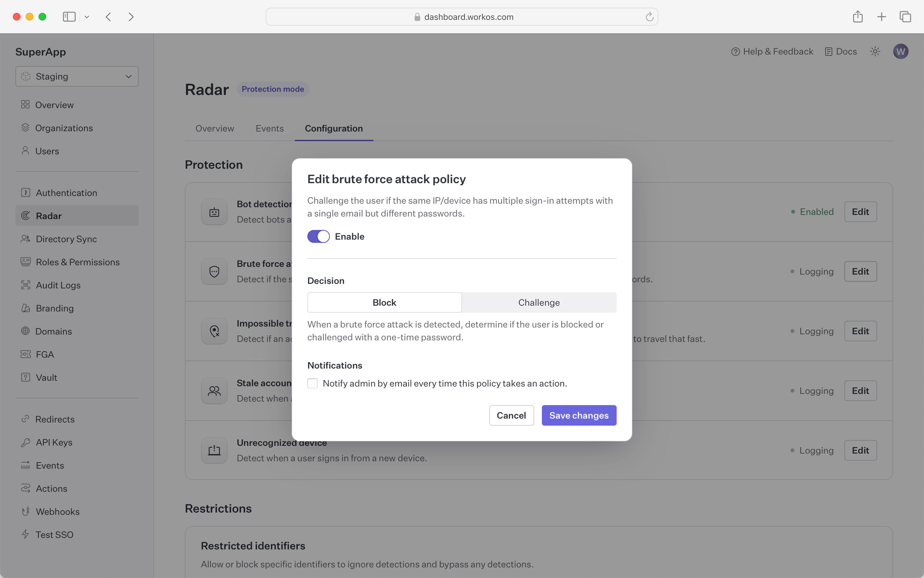Check the notify admin by email checkbox
The height and width of the screenshot is (578, 924).
coord(313,383)
